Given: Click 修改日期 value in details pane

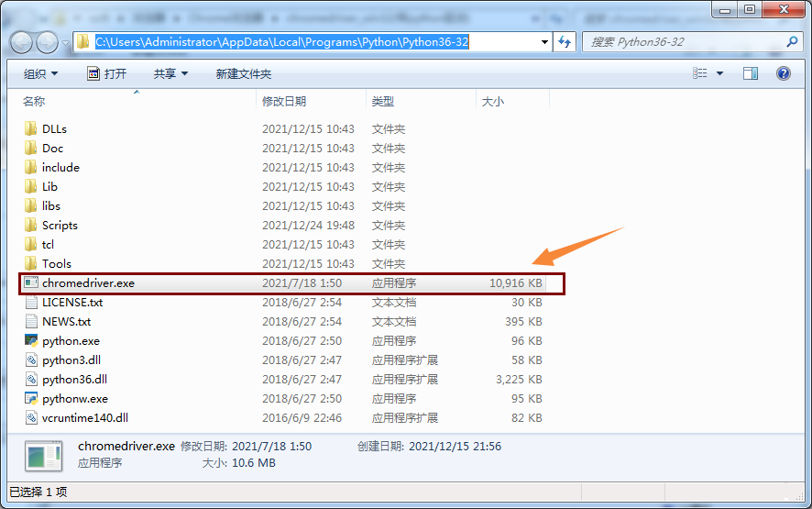Looking at the screenshot, I should [x=272, y=447].
